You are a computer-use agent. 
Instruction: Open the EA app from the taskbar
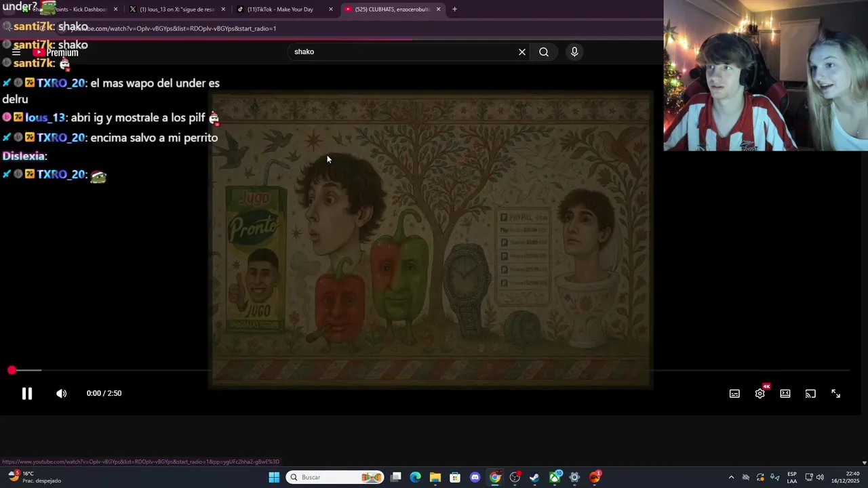pos(595,477)
